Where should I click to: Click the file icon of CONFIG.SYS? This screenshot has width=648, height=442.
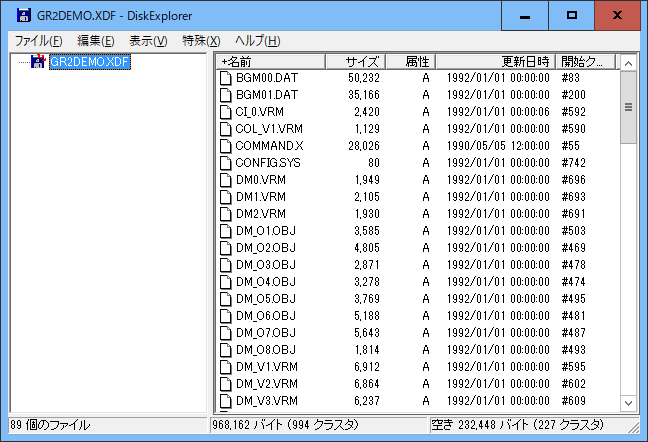coord(226,163)
